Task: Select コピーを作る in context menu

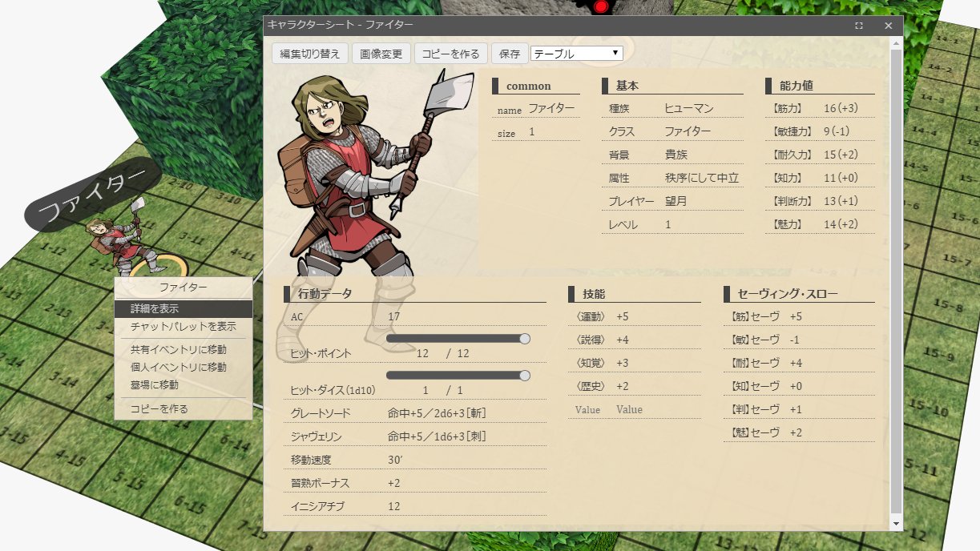Action: 183,408
